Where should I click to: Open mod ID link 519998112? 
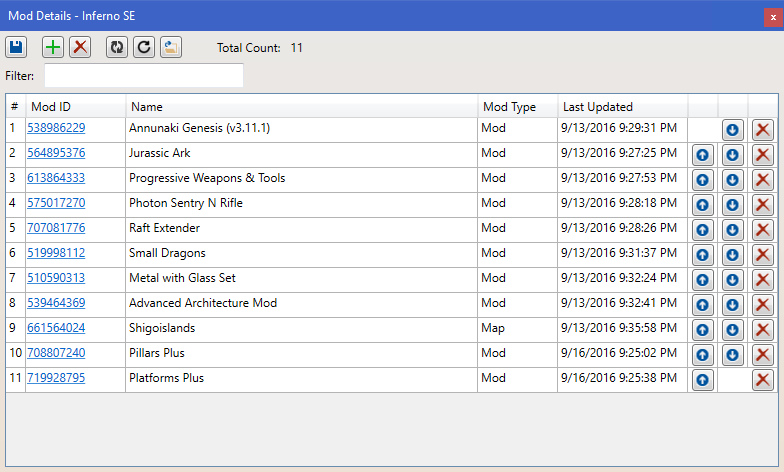tap(56, 253)
